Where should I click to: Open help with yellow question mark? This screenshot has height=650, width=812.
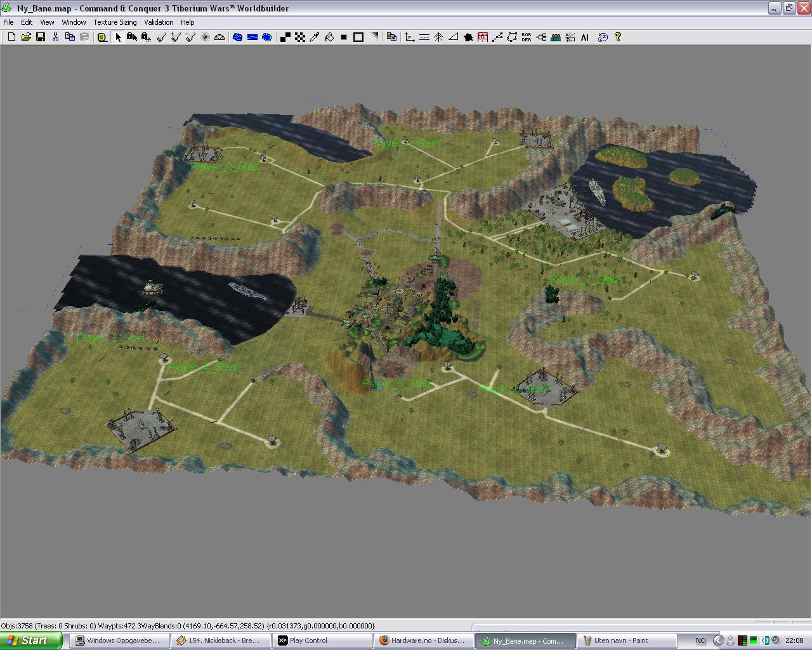[x=618, y=37]
